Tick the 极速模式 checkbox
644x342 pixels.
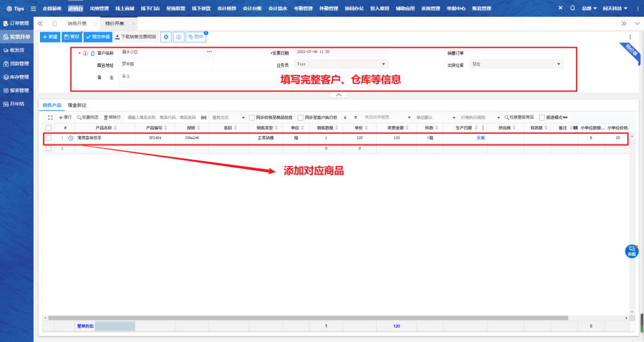pyautogui.click(x=541, y=118)
